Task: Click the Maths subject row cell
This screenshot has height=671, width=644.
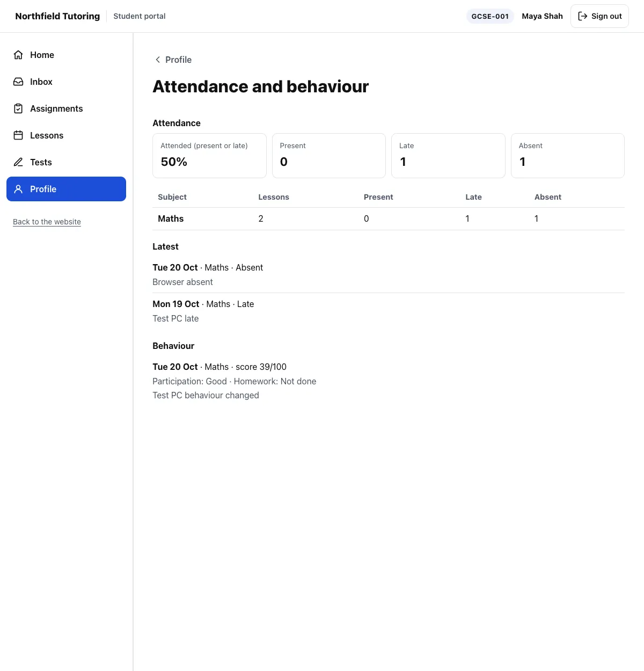Action: (171, 218)
